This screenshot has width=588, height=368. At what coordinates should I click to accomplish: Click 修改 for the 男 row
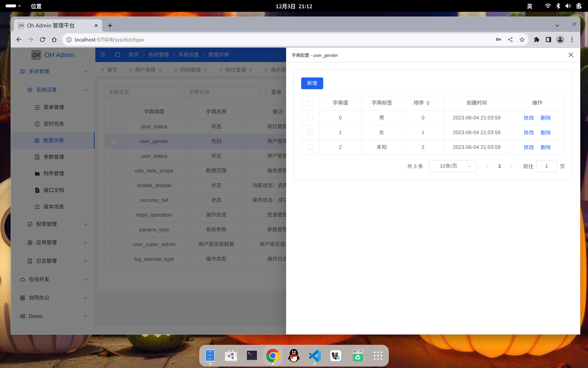(528, 118)
